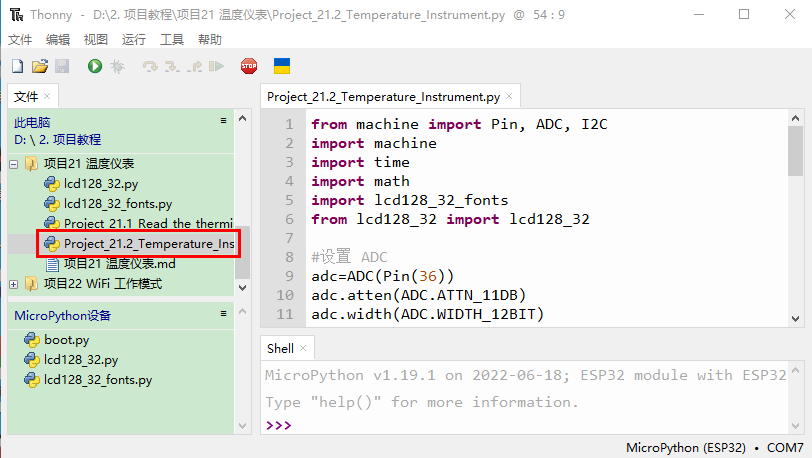
Task: Click the Step over debug icon
Action: pyautogui.click(x=150, y=66)
